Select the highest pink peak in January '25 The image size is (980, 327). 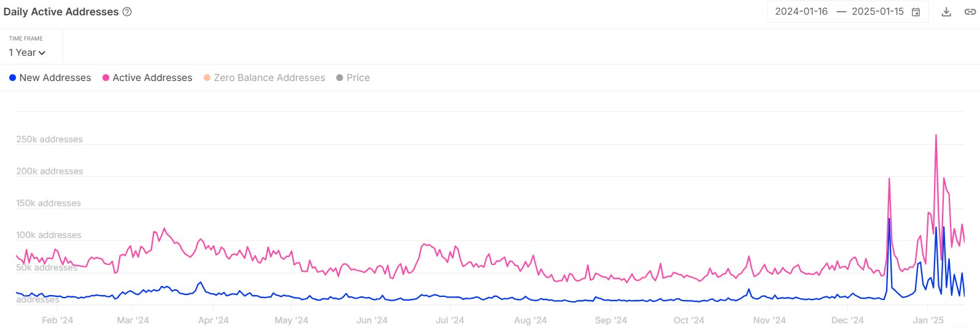pyautogui.click(x=936, y=136)
